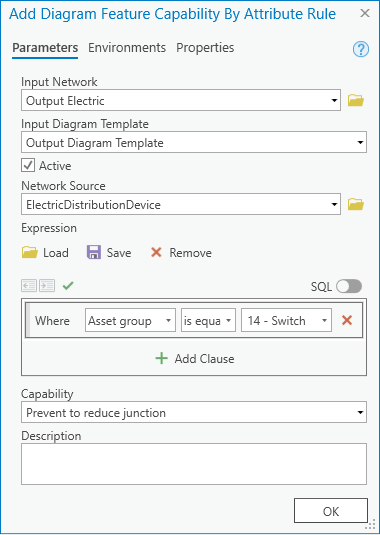Viewport: 380px width, 535px height.
Task: Expand the Input Network dropdown
Action: (x=334, y=101)
